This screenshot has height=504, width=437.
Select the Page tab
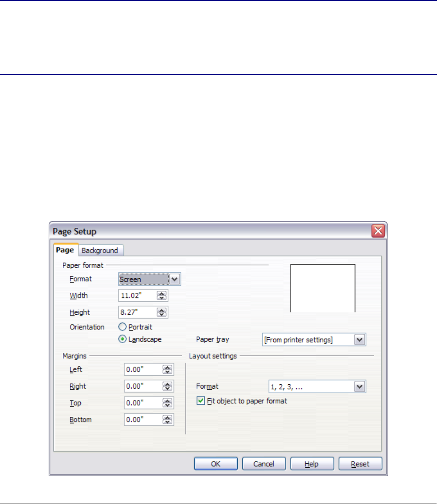tap(65, 250)
